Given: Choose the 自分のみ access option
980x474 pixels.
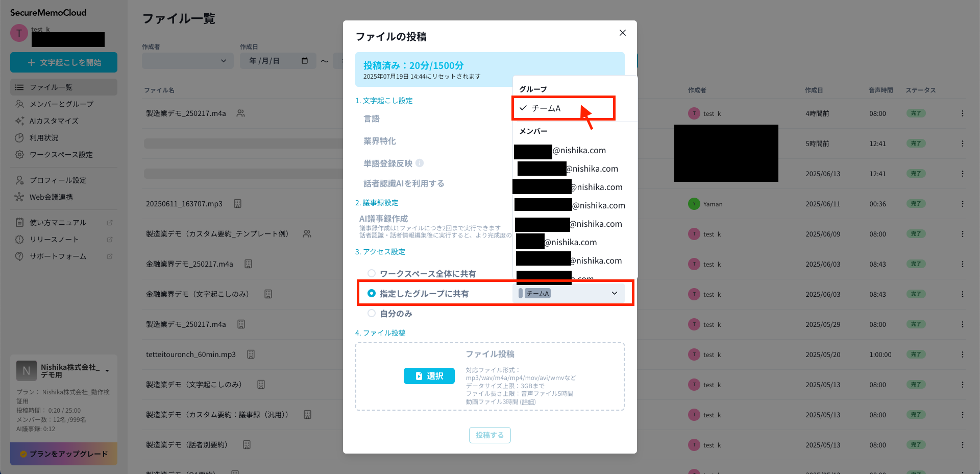Looking at the screenshot, I should click(372, 313).
